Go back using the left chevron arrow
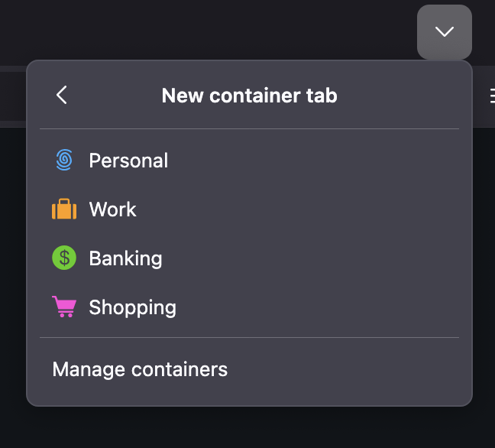Image resolution: width=495 pixels, height=448 pixels. 62,95
